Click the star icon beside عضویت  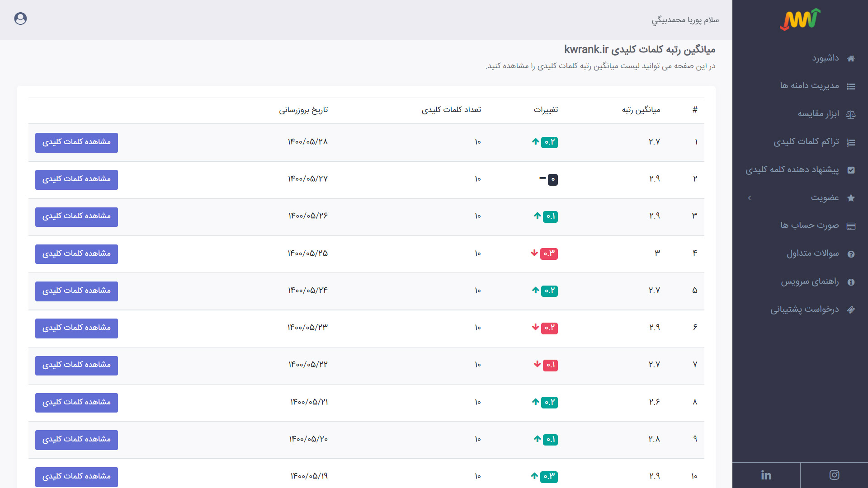pyautogui.click(x=851, y=198)
